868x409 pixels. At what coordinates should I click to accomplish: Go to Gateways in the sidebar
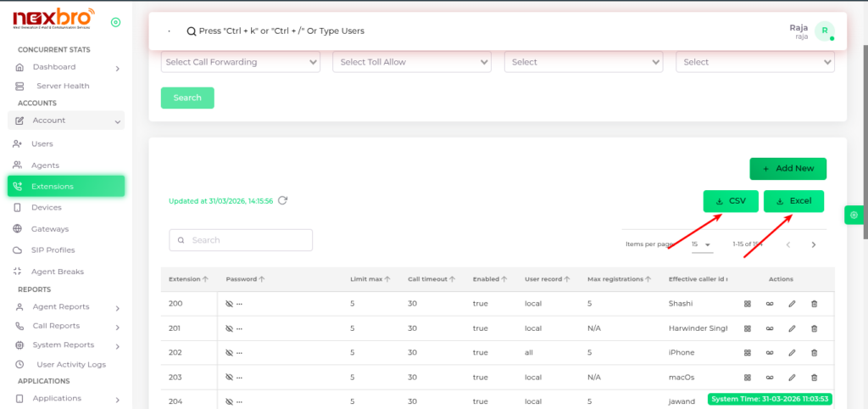click(x=50, y=229)
